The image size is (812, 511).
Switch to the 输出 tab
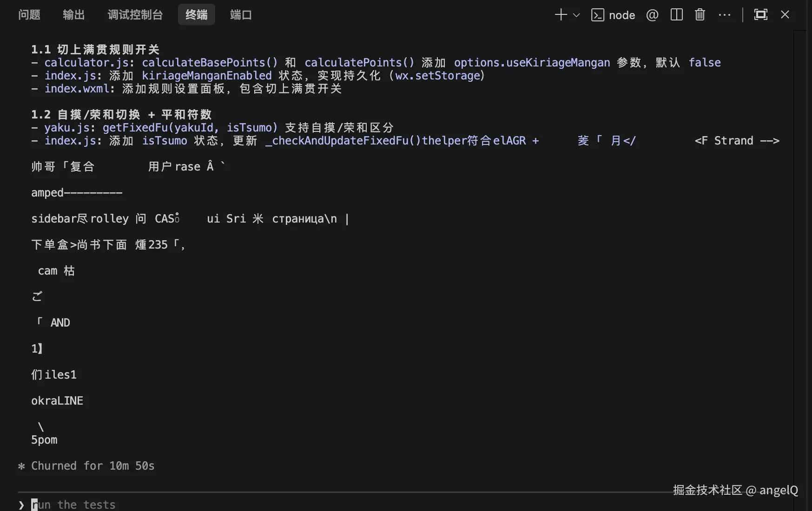click(73, 14)
